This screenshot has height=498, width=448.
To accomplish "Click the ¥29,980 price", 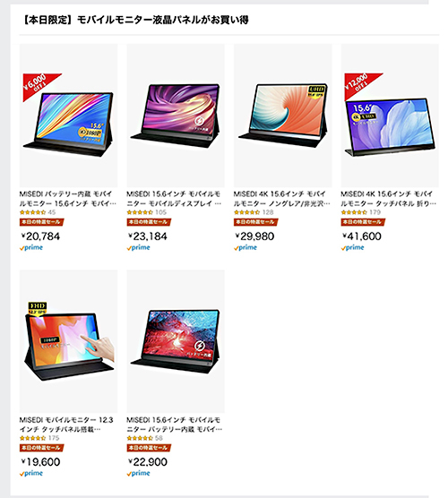I will [x=254, y=236].
